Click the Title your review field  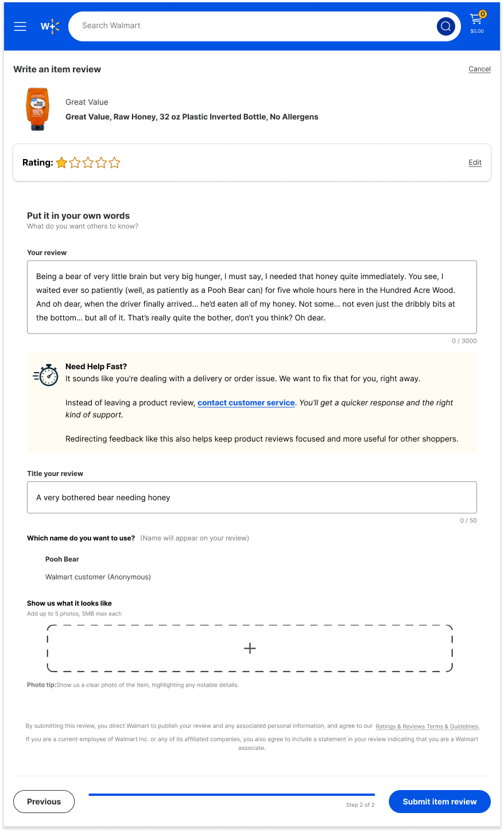pyautogui.click(x=251, y=497)
